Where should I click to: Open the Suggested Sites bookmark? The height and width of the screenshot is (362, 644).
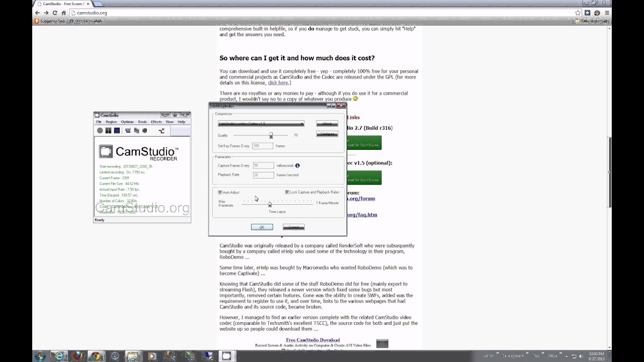(50, 21)
